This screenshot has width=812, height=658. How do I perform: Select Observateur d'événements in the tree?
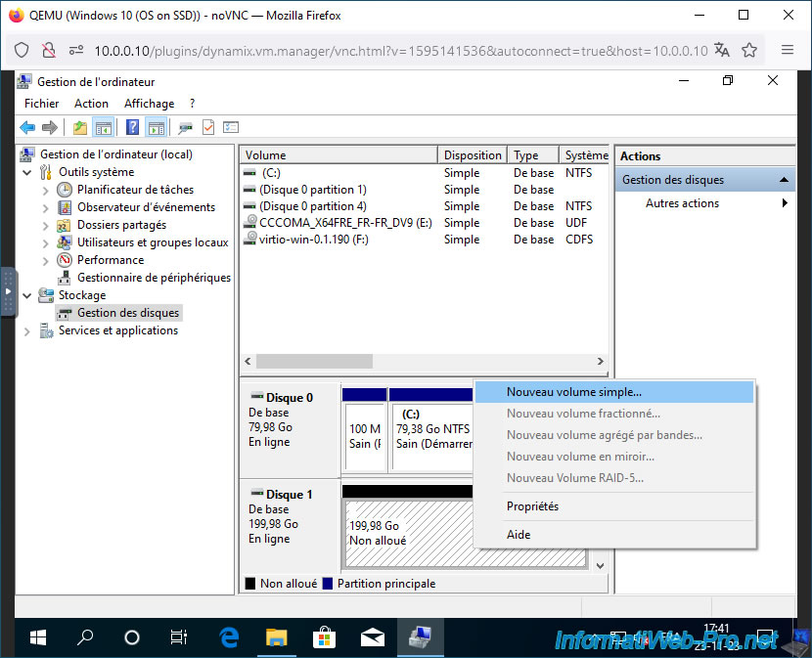146,207
